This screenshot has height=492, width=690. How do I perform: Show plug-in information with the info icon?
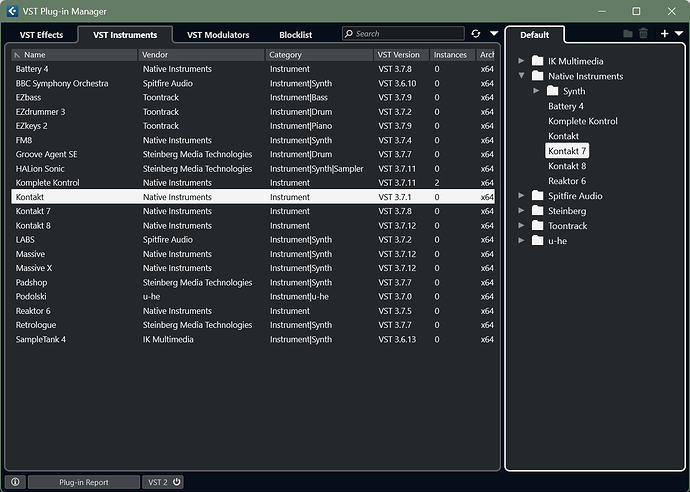pyautogui.click(x=15, y=482)
